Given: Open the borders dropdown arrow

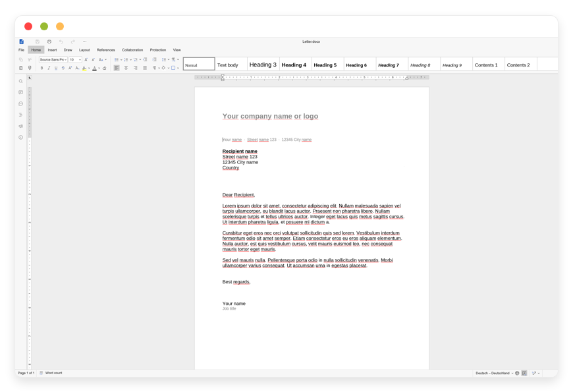Looking at the screenshot, I should (178, 68).
